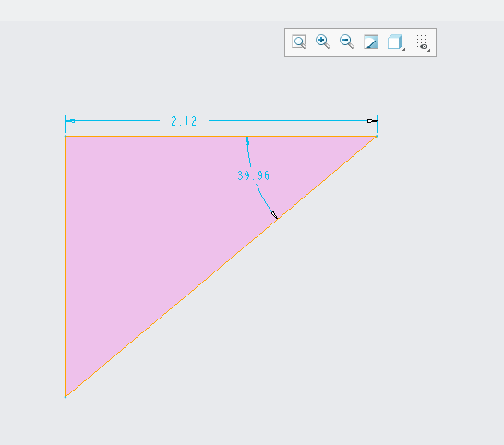Image resolution: width=504 pixels, height=445 pixels.
Task: Click the top-right vertex of the triangle
Action: pyautogui.click(x=377, y=136)
